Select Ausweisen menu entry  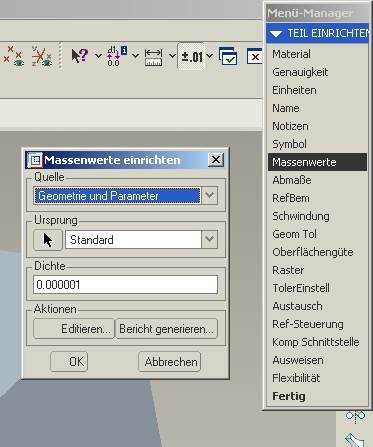coord(317,360)
